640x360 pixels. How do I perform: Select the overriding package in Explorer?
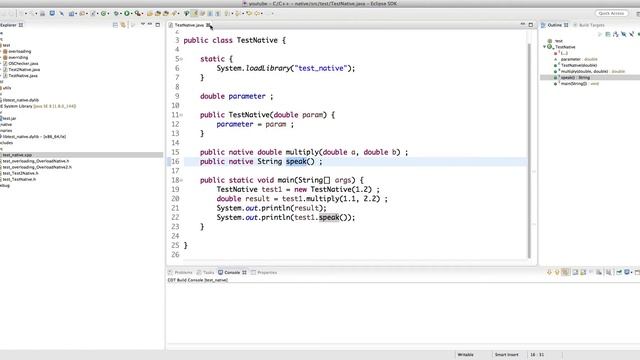click(16, 58)
